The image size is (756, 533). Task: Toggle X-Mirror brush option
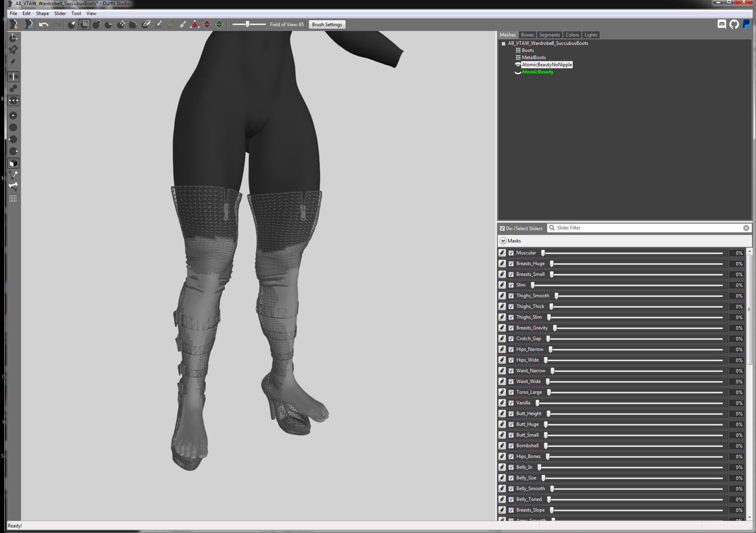(x=13, y=76)
